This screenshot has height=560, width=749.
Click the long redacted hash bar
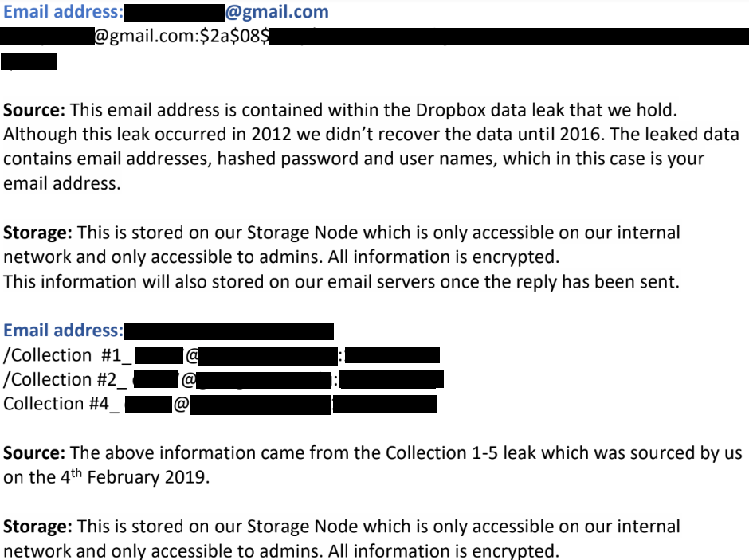[x=508, y=37]
